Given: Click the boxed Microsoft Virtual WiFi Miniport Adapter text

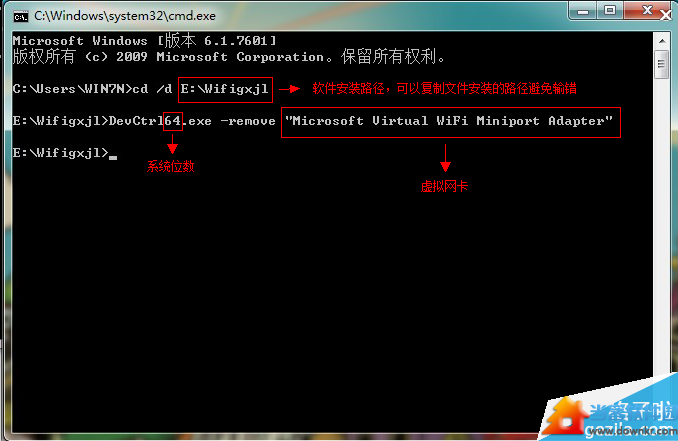Looking at the screenshot, I should click(451, 122).
